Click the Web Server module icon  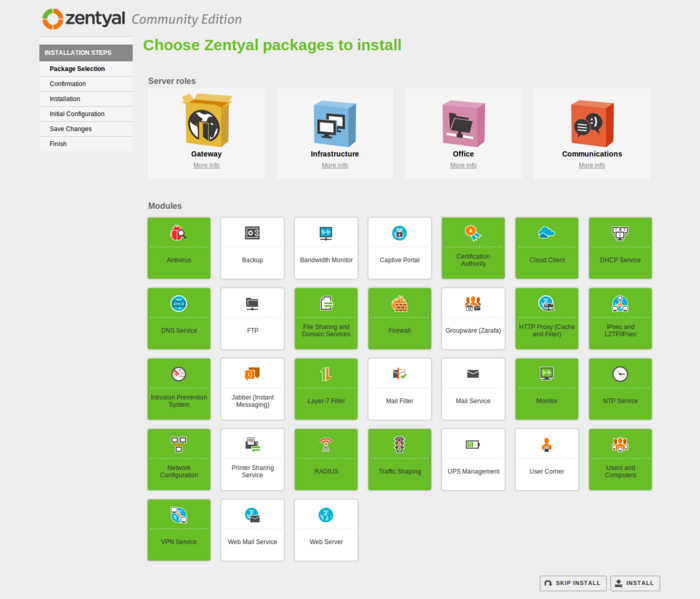[x=326, y=515]
